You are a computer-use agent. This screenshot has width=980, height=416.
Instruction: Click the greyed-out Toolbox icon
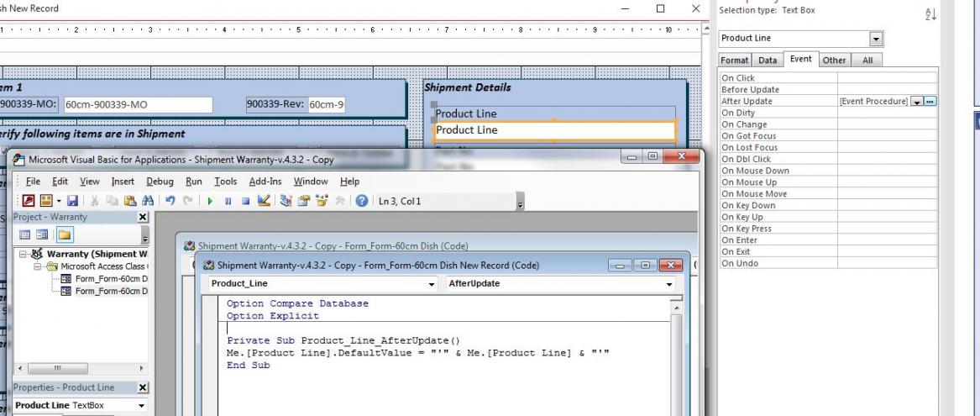coord(340,201)
